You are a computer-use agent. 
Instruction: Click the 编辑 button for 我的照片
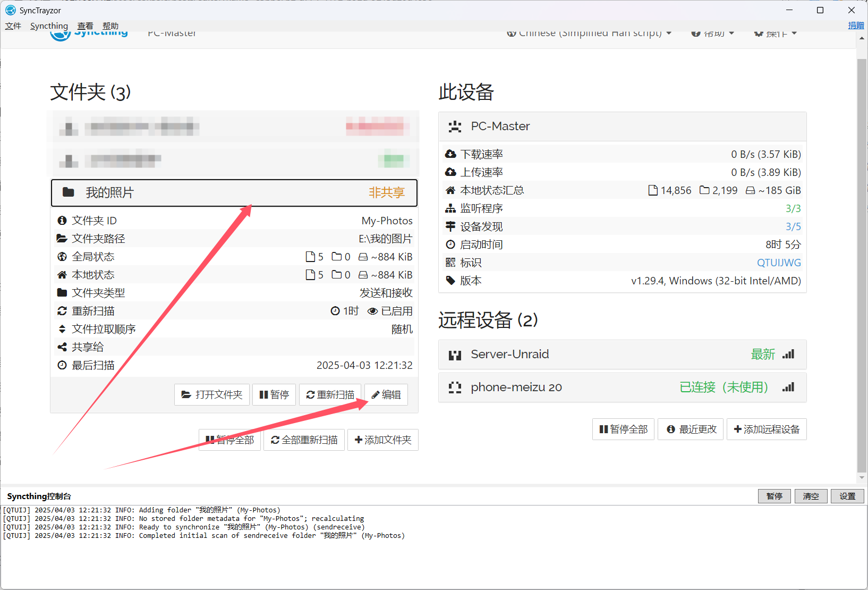[386, 394]
